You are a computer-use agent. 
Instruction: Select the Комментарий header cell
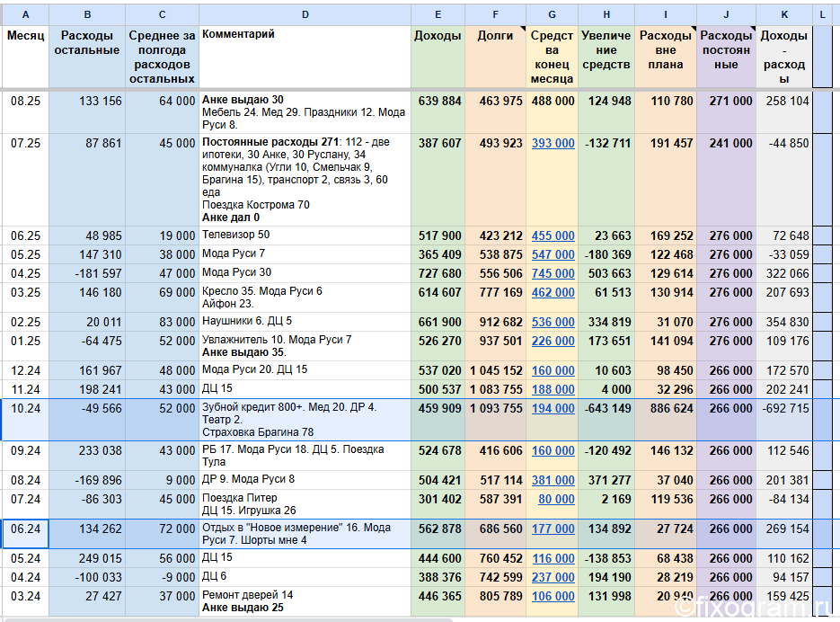click(305, 57)
